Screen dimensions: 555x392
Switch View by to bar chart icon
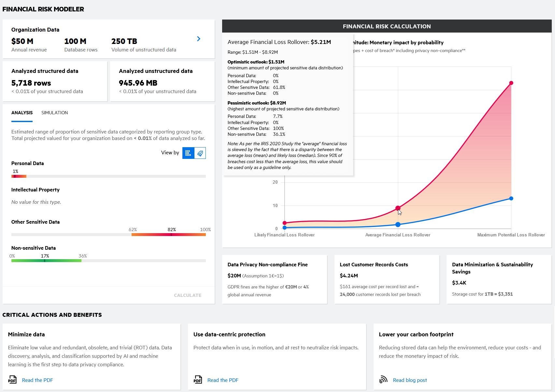point(188,153)
